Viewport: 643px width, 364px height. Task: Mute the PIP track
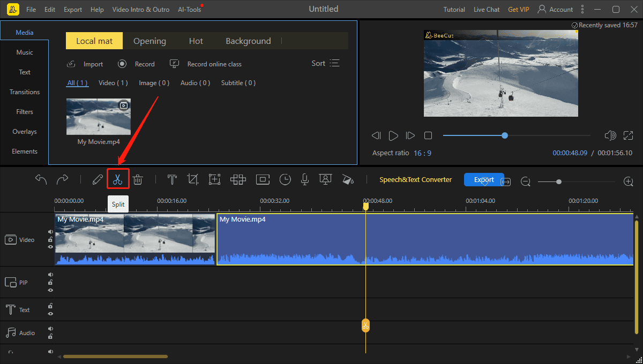coord(50,275)
